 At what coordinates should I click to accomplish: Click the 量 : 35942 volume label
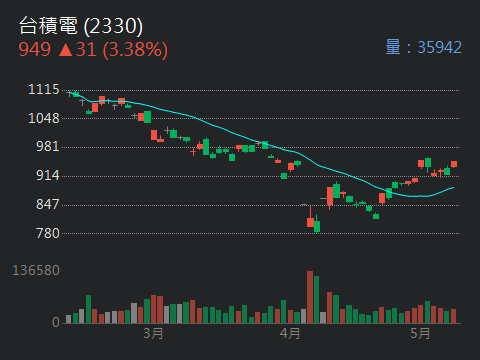click(x=423, y=47)
